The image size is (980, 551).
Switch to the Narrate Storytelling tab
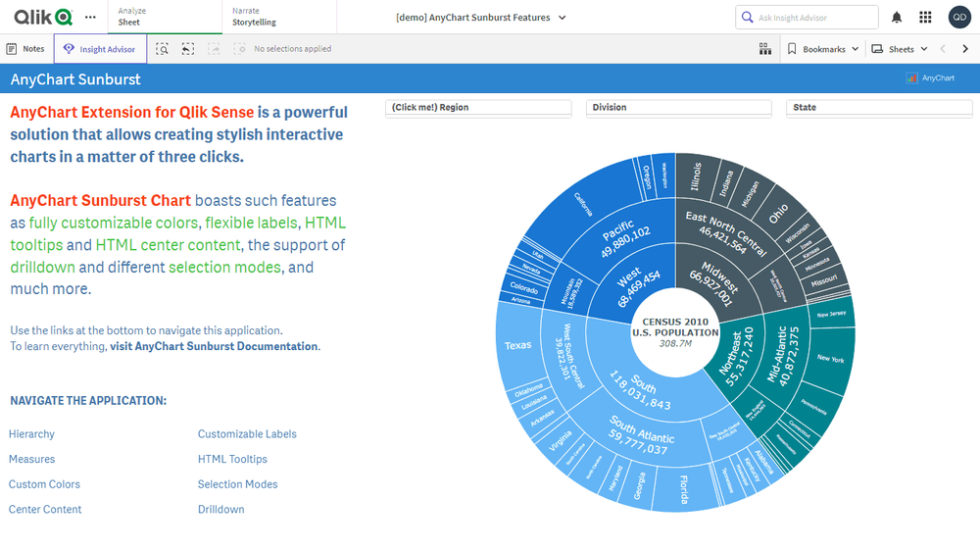254,17
